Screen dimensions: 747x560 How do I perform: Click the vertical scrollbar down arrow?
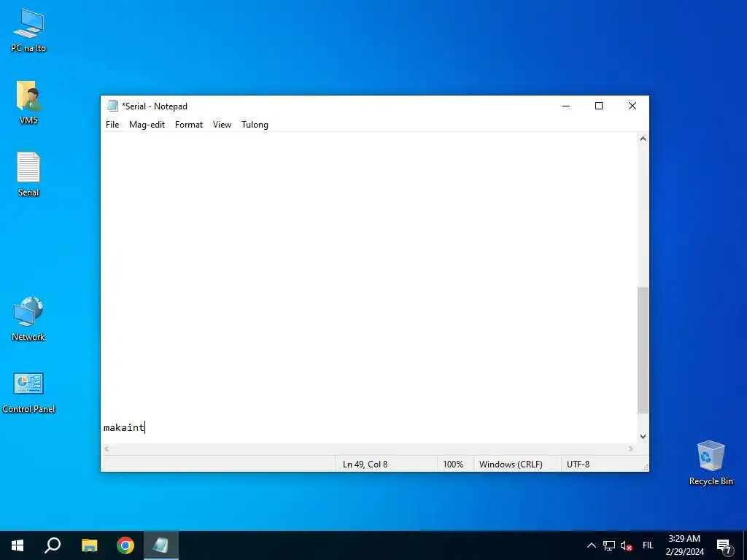click(x=643, y=436)
